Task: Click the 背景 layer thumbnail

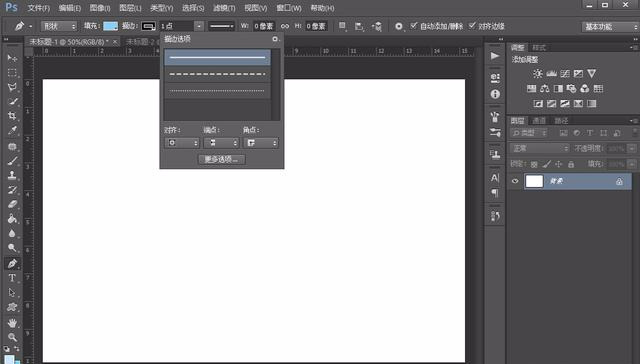Action: (x=534, y=181)
